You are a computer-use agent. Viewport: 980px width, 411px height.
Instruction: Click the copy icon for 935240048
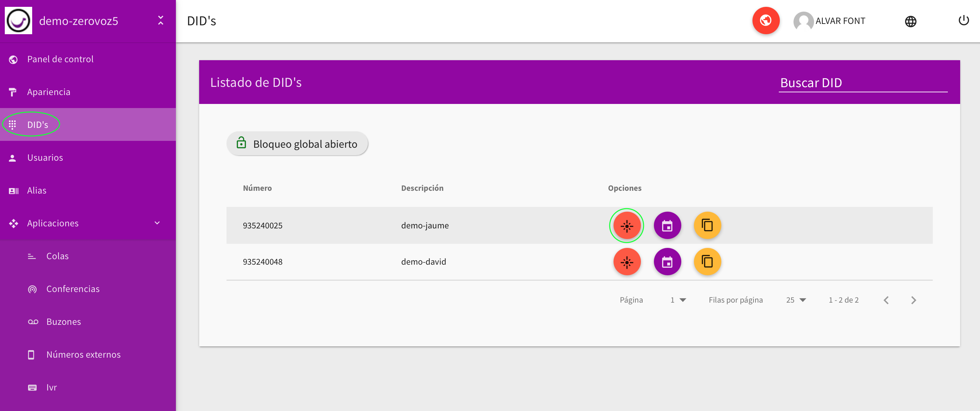click(x=707, y=262)
